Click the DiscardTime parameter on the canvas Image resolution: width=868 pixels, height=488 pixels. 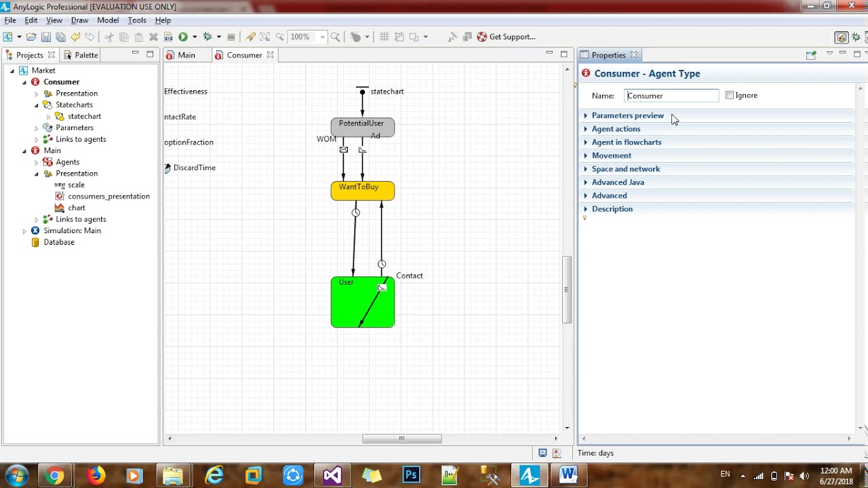[190, 167]
